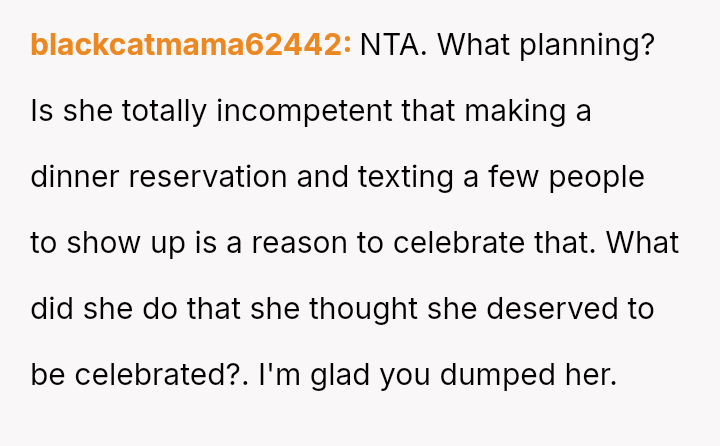The height and width of the screenshot is (446, 720).
Task: Open the blackcatmama62442 user profile link
Action: pos(190,46)
